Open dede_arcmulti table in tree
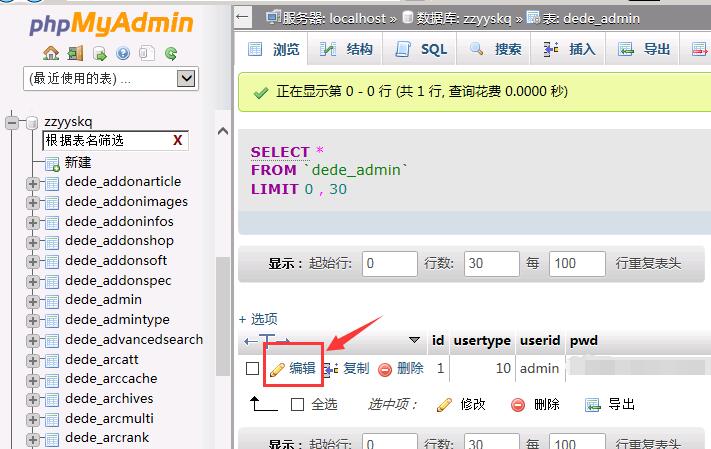 109,418
